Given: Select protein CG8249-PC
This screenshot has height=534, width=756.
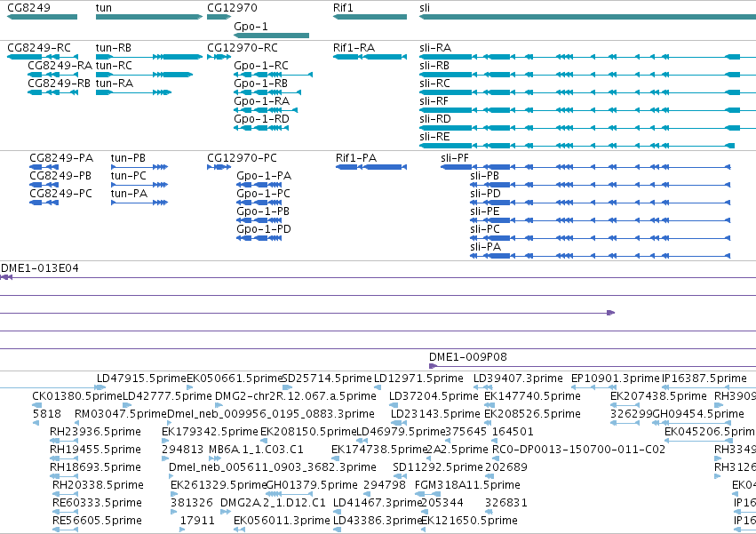Looking at the screenshot, I should (x=44, y=203).
